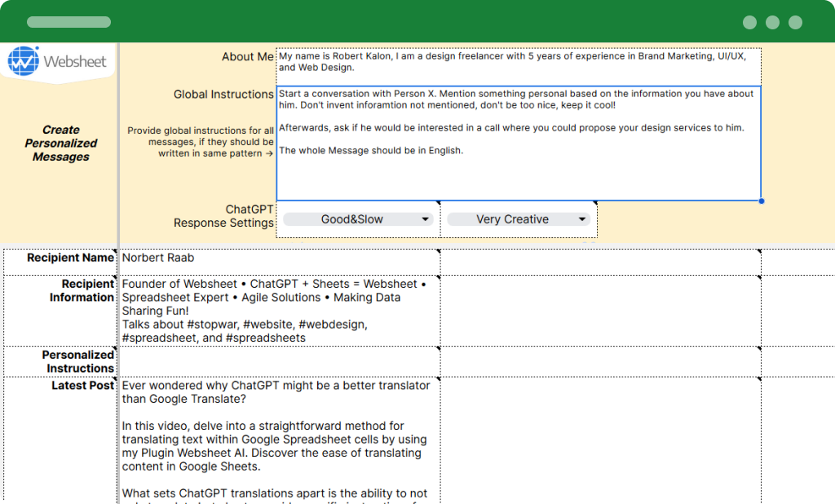This screenshot has height=504, width=835.
Task: Open the "Very Creative" creativity dropdown
Action: 519,219
